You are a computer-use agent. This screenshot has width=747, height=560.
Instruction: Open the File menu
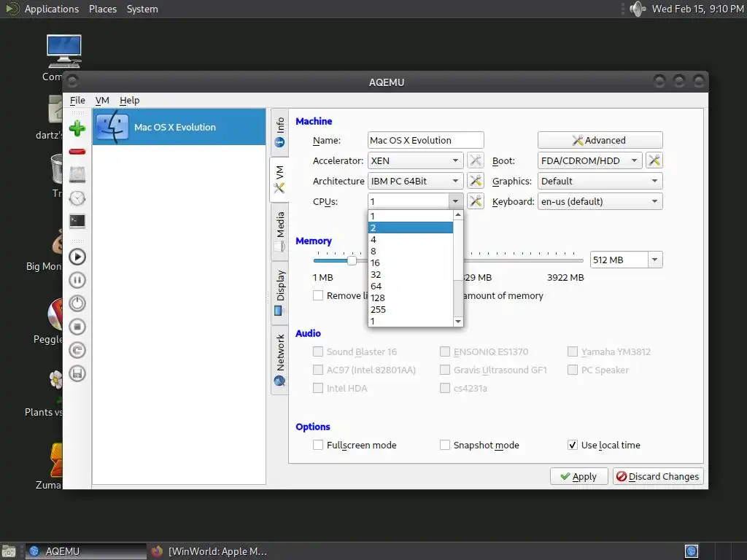[x=77, y=100]
